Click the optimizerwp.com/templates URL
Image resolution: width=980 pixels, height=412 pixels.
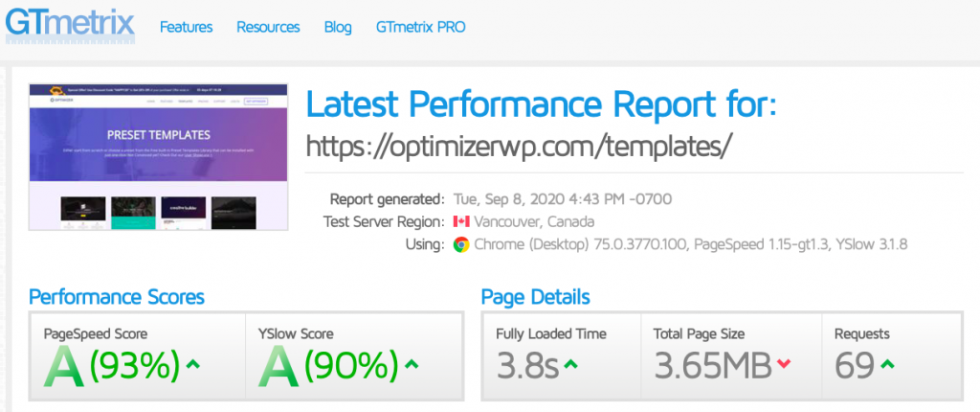(518, 148)
